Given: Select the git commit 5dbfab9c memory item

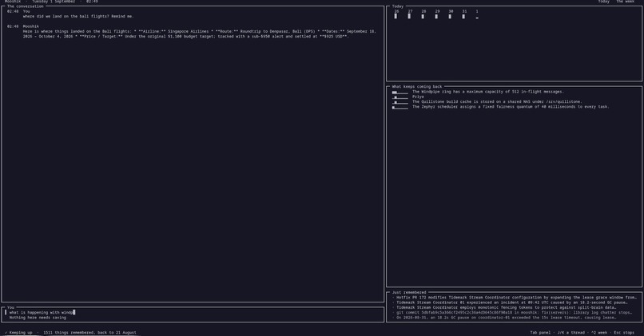Looking at the screenshot, I should click(511, 312).
